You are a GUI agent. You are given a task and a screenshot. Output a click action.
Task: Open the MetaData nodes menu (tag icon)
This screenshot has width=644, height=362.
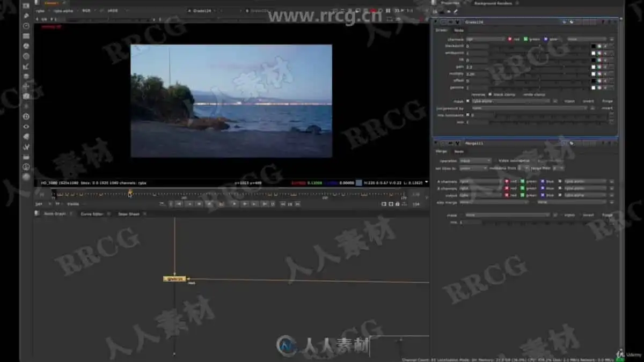pyautogui.click(x=26, y=137)
